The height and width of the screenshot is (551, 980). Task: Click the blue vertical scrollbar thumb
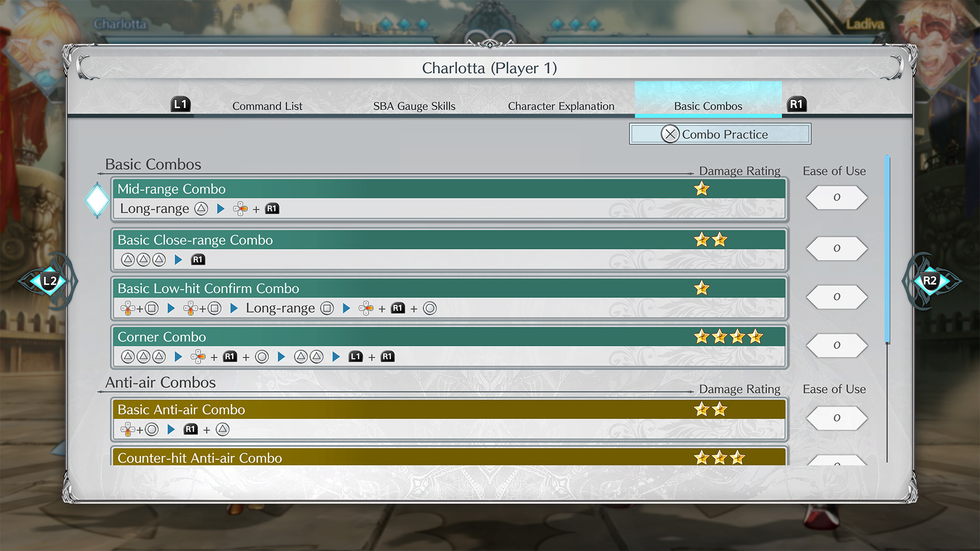[x=888, y=250]
